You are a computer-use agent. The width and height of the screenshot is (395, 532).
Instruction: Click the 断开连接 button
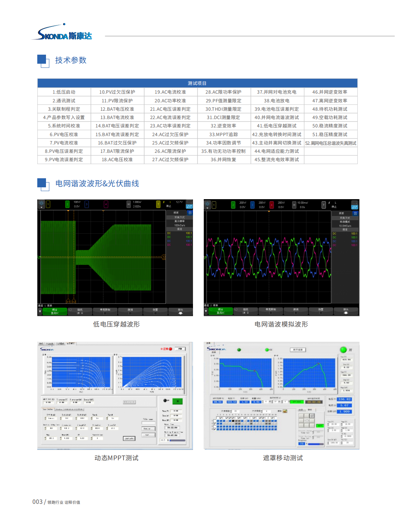point(298,350)
